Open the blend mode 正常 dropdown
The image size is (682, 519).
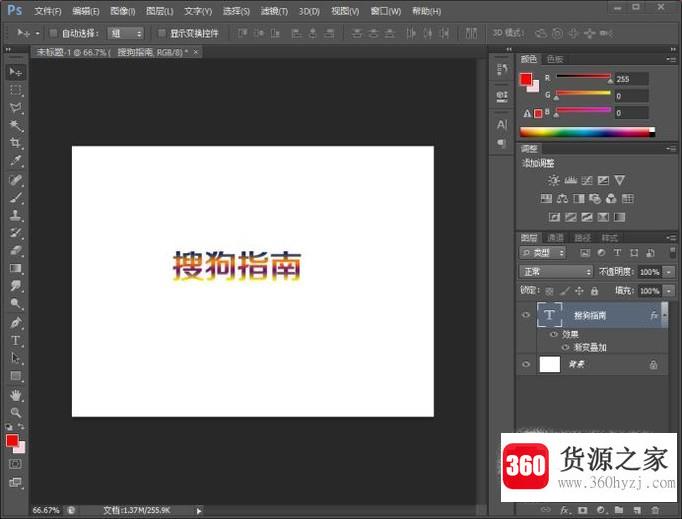click(556, 272)
